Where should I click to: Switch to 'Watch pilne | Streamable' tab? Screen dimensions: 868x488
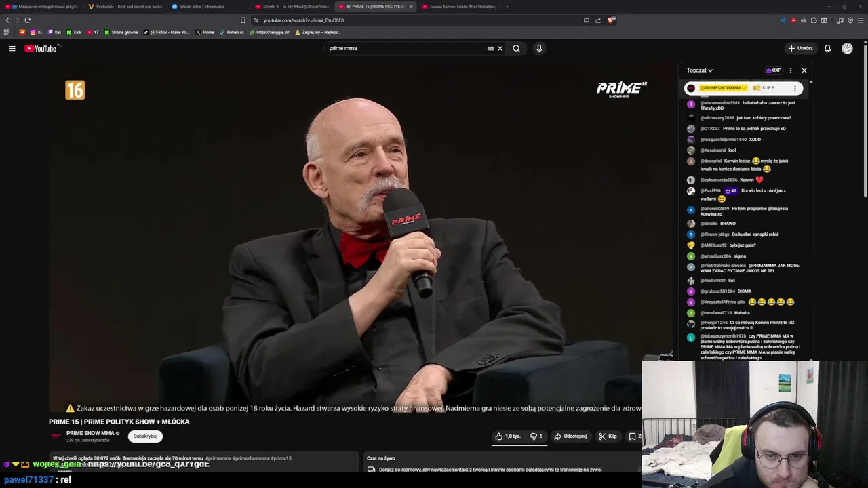(x=210, y=7)
